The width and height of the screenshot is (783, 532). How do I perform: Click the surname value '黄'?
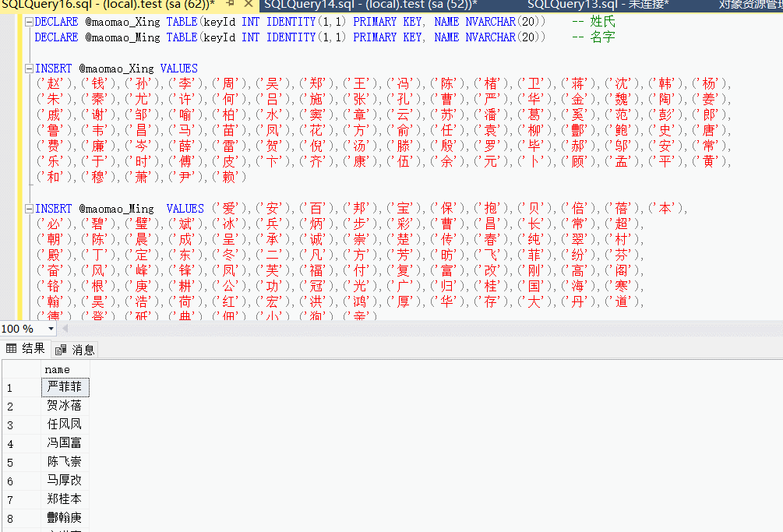[709, 162]
